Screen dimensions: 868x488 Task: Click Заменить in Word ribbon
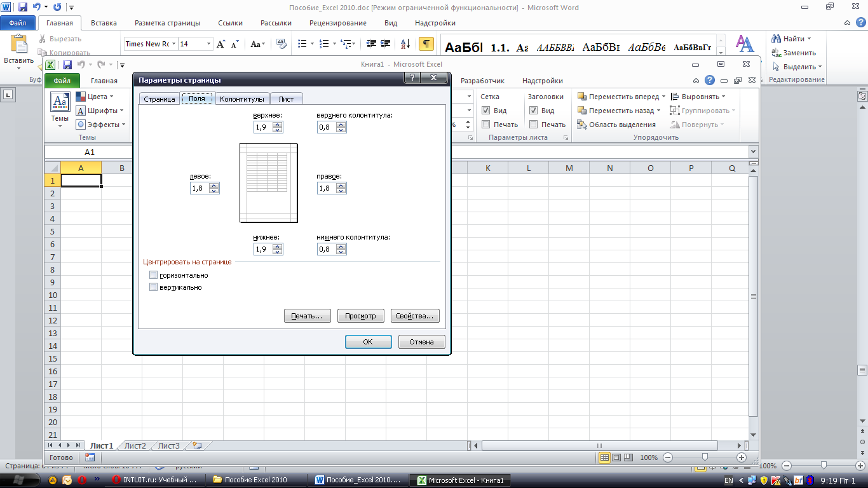(794, 53)
